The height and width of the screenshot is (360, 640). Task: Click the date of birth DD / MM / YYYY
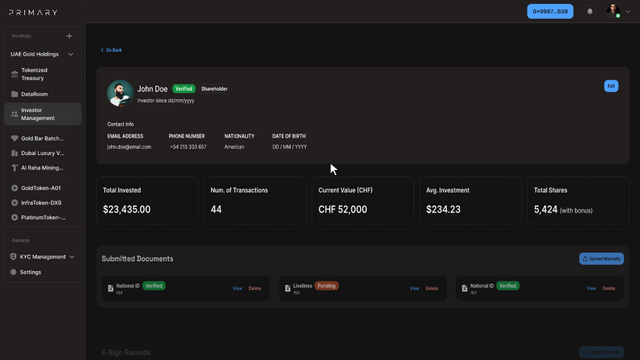(x=289, y=147)
